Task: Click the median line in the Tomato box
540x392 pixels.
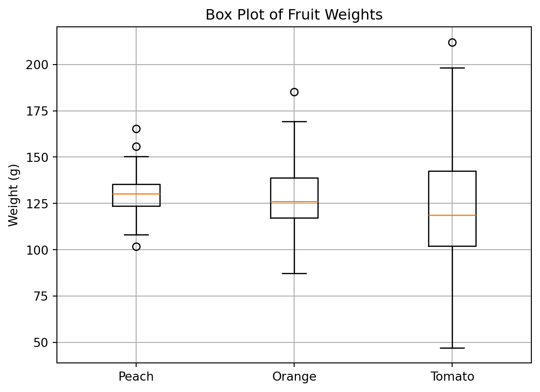Action: coord(452,215)
